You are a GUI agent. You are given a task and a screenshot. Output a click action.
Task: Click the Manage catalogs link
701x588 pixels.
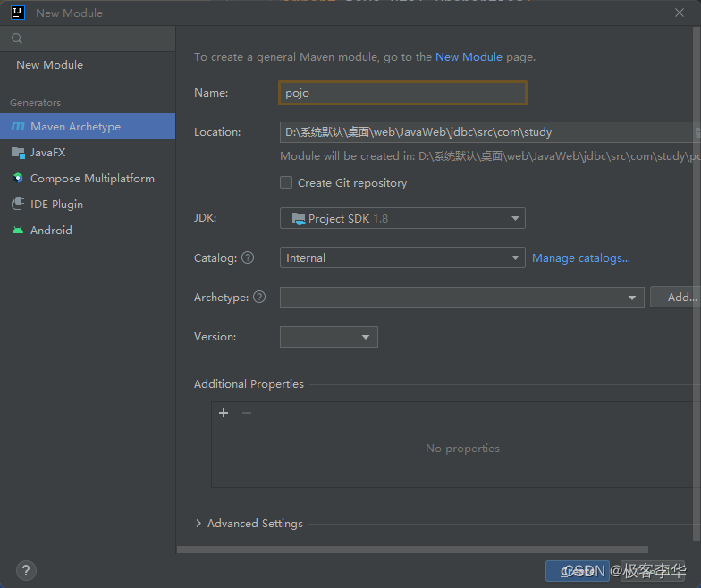581,258
